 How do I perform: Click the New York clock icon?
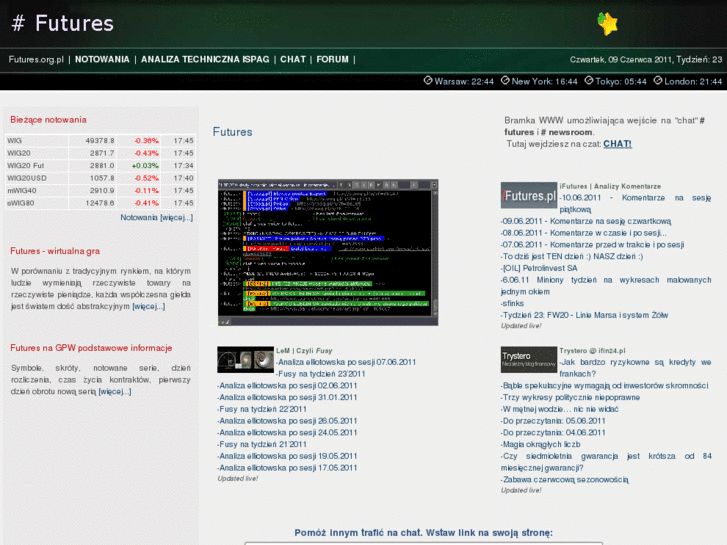tap(505, 81)
